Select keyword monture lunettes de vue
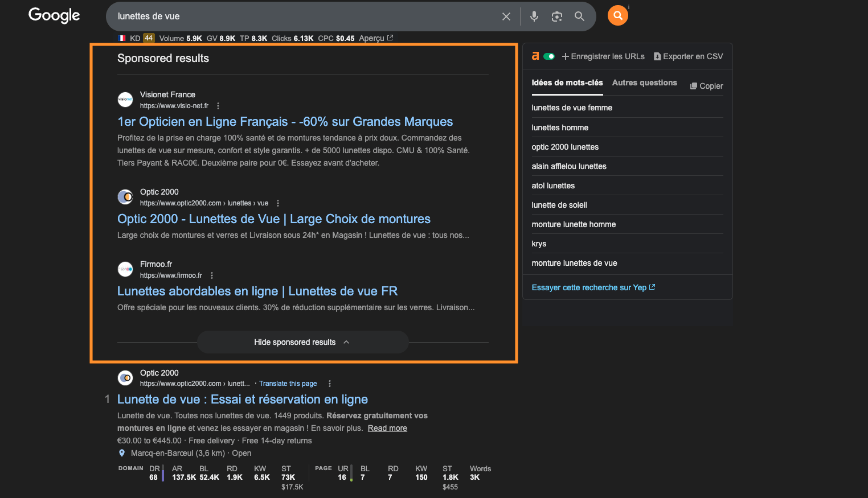 [574, 263]
